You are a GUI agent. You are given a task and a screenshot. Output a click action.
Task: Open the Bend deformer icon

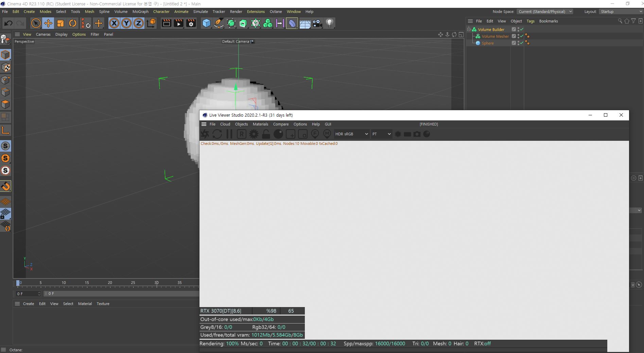pyautogui.click(x=292, y=23)
